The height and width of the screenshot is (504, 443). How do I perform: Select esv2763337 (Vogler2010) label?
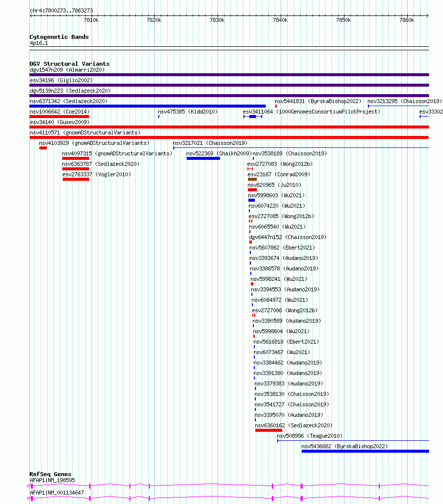click(x=97, y=174)
